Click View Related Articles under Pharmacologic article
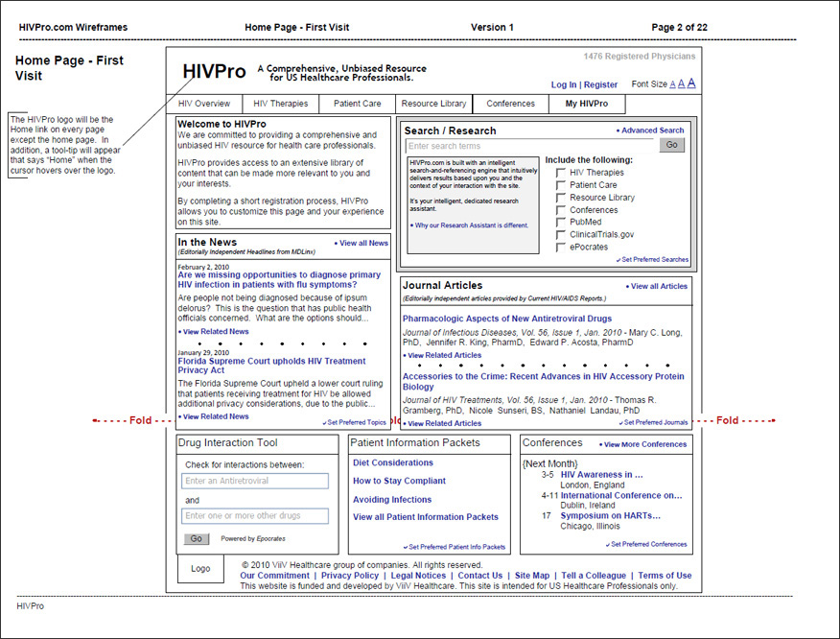 (445, 355)
